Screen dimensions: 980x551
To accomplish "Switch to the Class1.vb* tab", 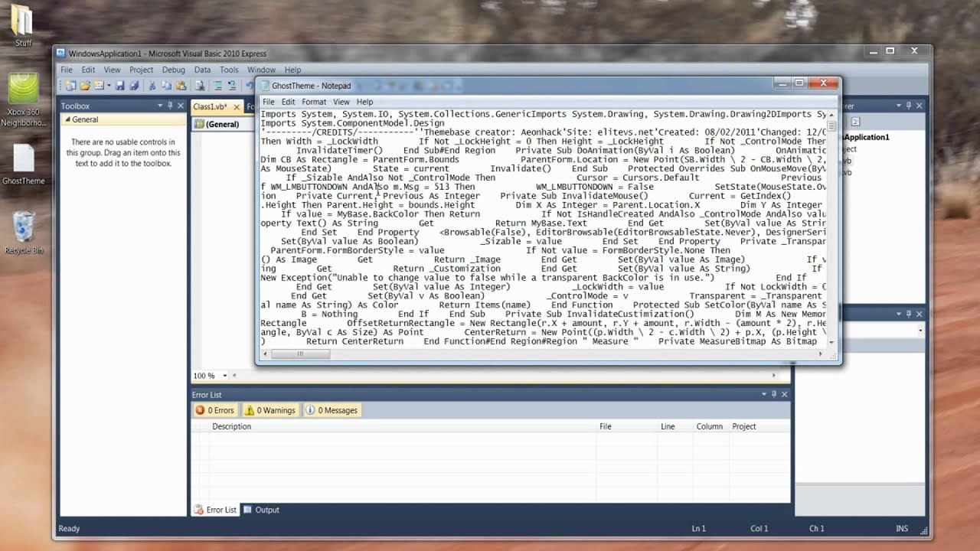I will (x=217, y=106).
